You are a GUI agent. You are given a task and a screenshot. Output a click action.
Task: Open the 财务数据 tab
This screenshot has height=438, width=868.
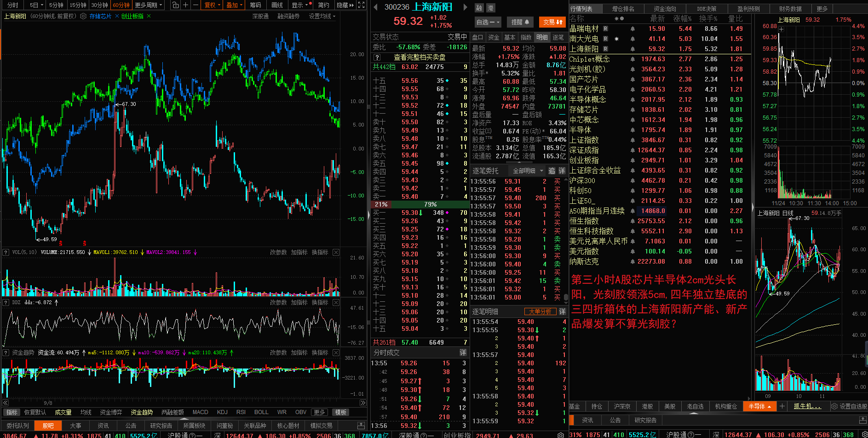point(790,9)
